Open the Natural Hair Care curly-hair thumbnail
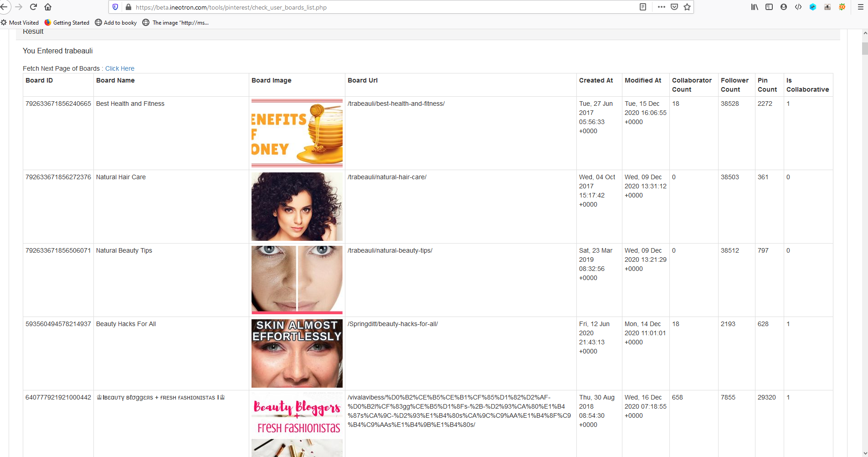The width and height of the screenshot is (868, 457). pyautogui.click(x=297, y=207)
